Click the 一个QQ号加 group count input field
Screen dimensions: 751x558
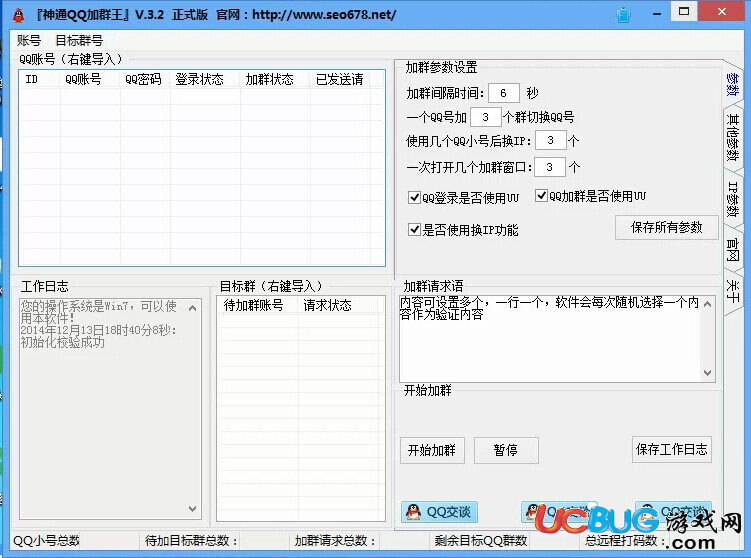point(486,117)
